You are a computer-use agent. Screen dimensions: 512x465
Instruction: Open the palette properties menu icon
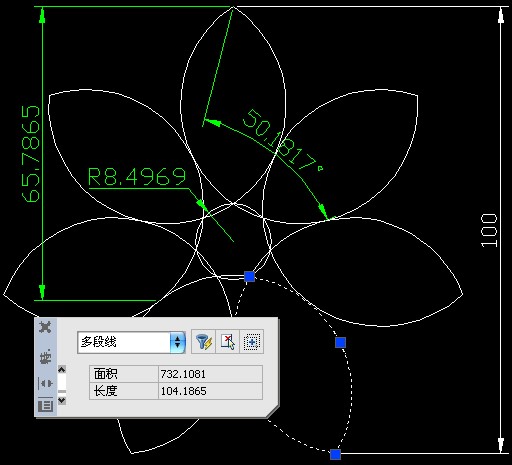pyautogui.click(x=45, y=405)
